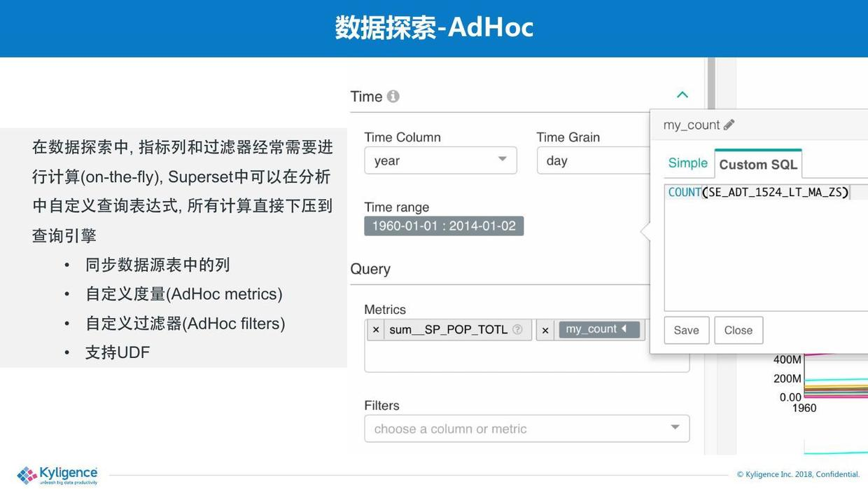Open the Filters column or metric dropdown
The width and height of the screenshot is (868, 489).
click(526, 429)
